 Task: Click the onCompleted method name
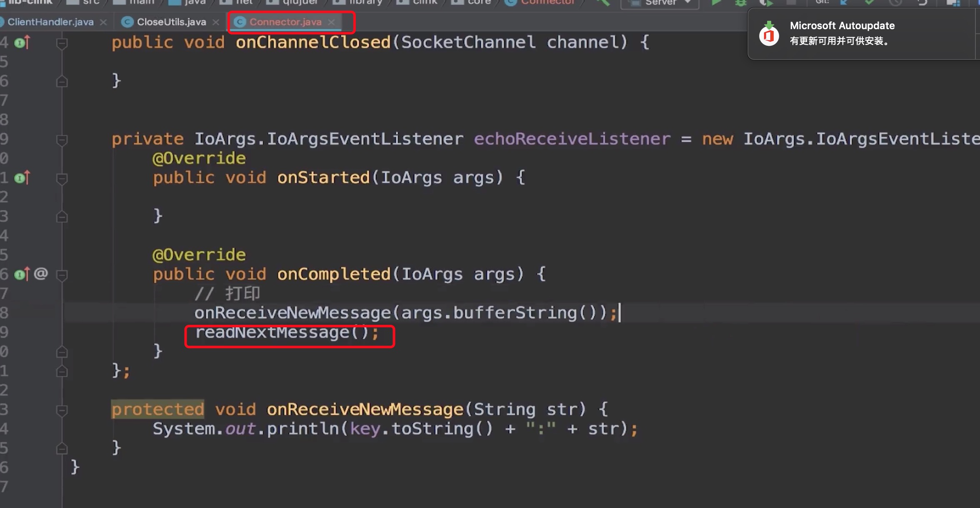334,274
